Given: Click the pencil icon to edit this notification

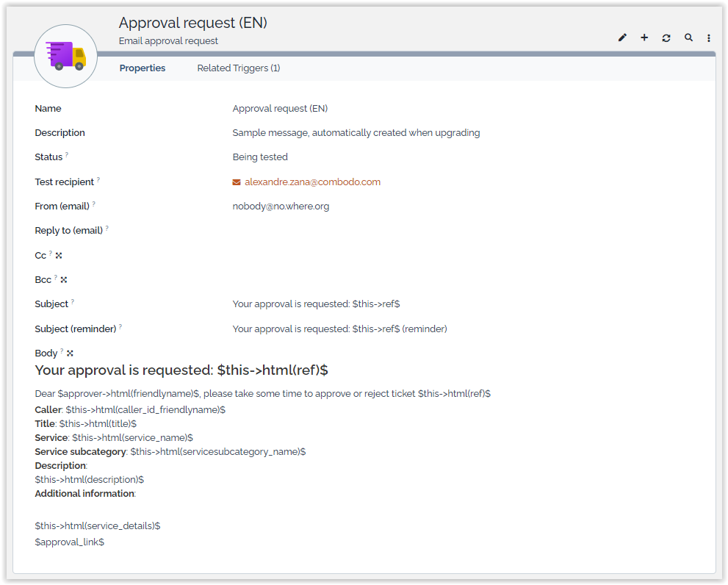Looking at the screenshot, I should [622, 37].
